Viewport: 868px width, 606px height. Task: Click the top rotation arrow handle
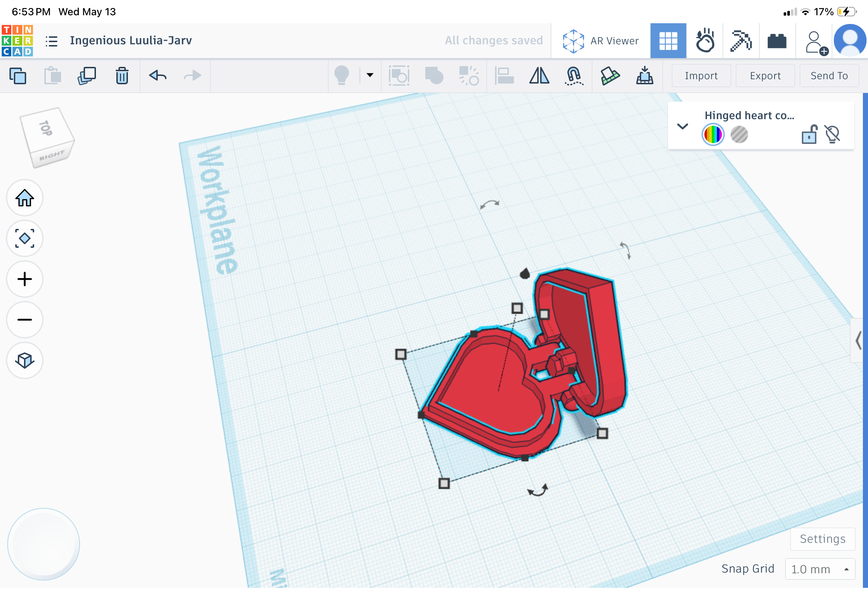490,205
